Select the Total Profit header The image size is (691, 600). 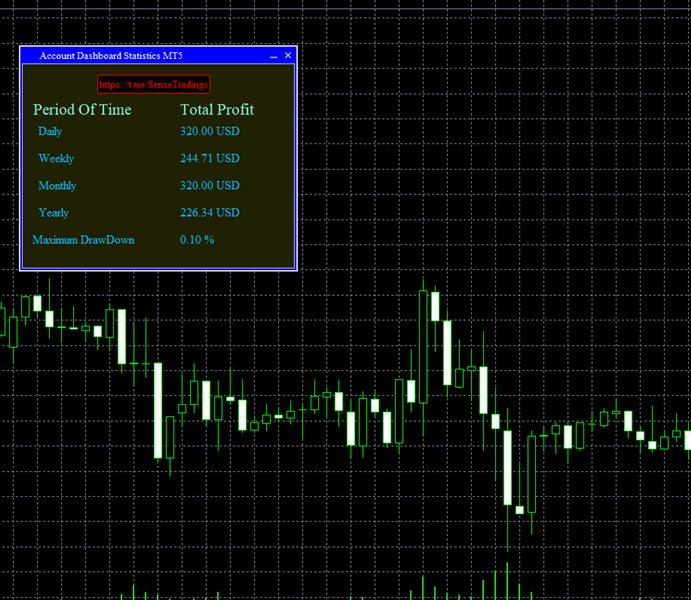217,110
